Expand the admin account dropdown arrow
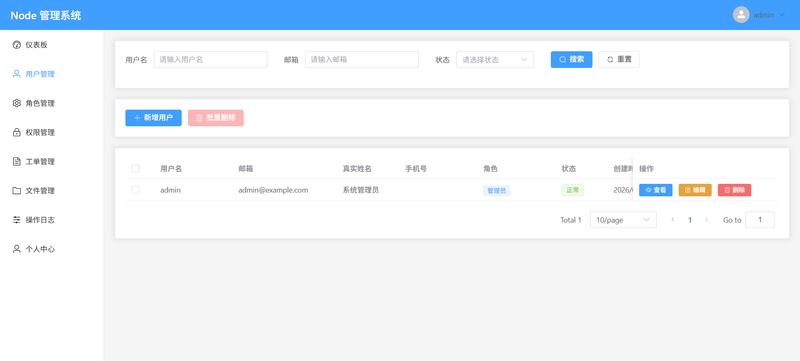The height and width of the screenshot is (361, 800). (x=782, y=15)
